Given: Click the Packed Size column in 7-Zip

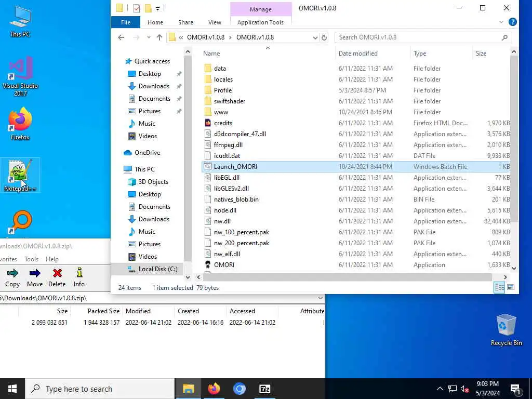Looking at the screenshot, I should pos(96,311).
